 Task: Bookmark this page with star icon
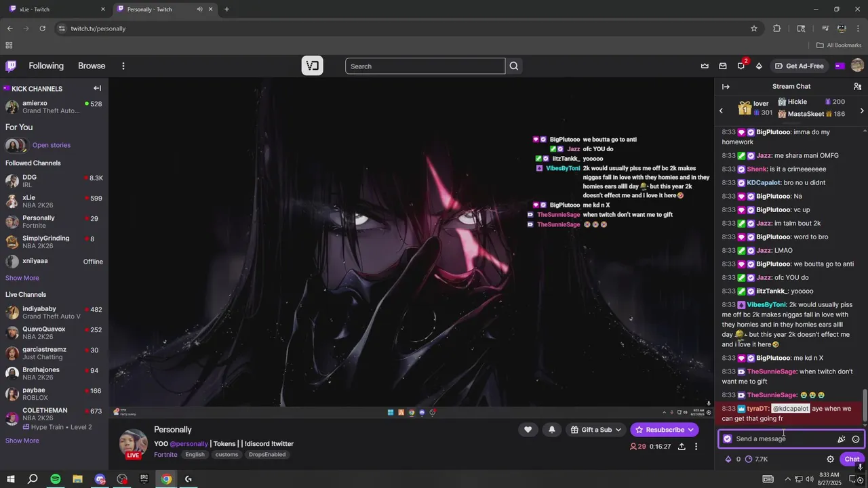pos(753,28)
